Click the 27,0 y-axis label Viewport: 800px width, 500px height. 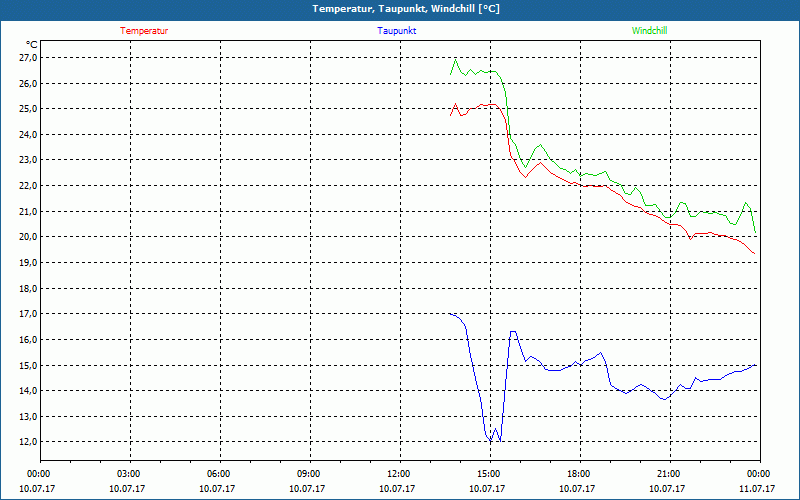(28, 58)
